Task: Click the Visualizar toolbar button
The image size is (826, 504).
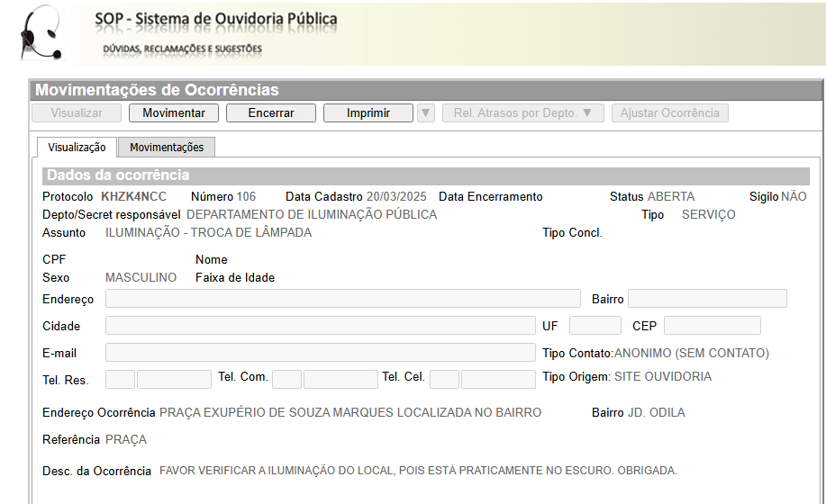Action: (77, 113)
